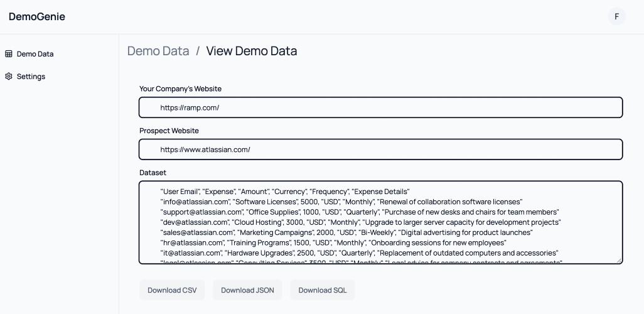Download the dataset as CSV
This screenshot has height=314, width=644.
pos(172,290)
